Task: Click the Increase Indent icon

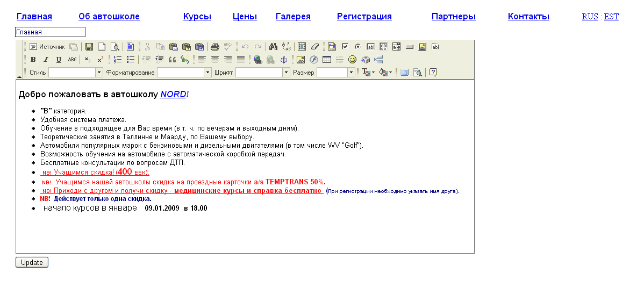Action: [159, 60]
